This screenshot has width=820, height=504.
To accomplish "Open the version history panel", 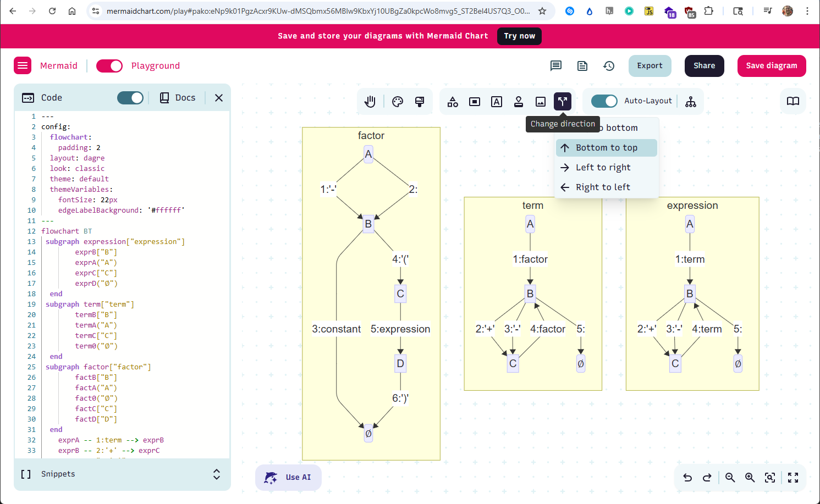I will tap(609, 65).
